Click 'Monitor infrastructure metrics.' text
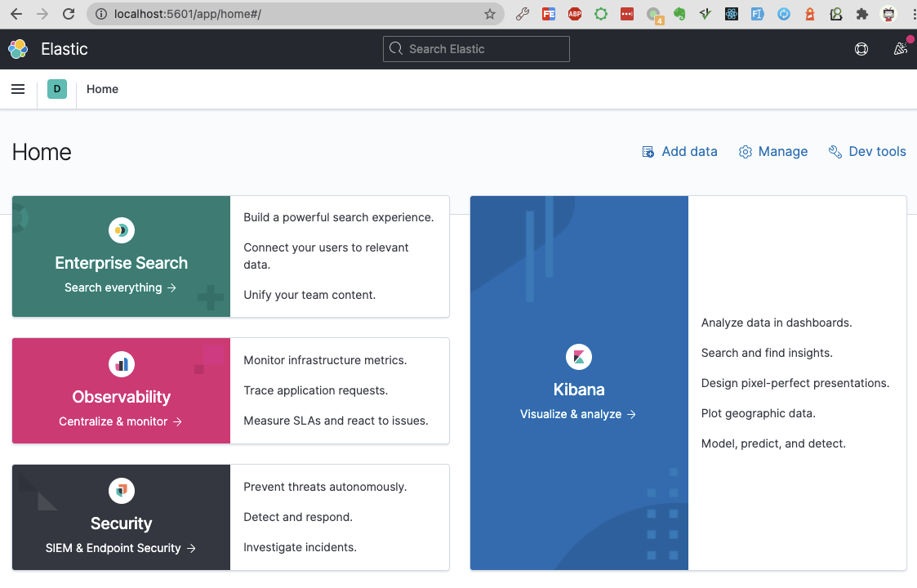This screenshot has height=588, width=917. (x=325, y=360)
